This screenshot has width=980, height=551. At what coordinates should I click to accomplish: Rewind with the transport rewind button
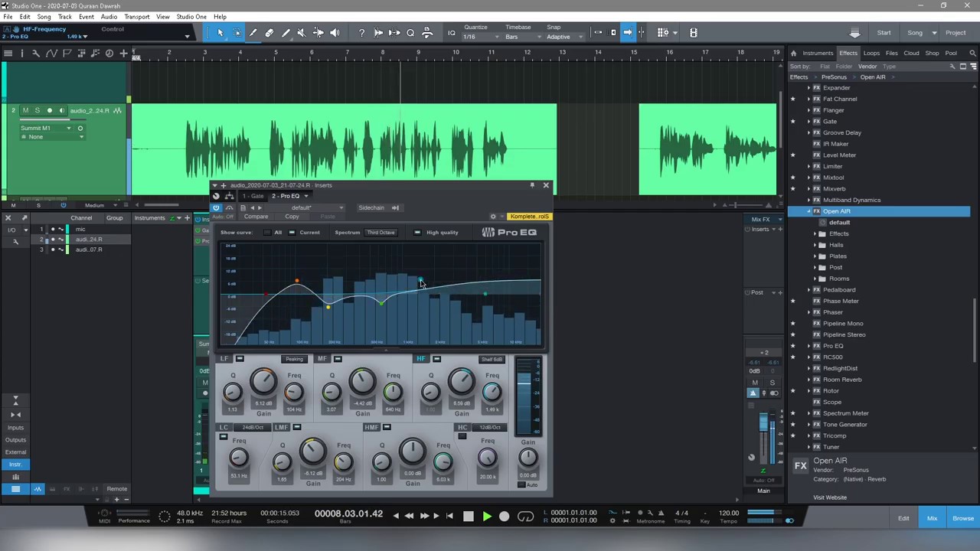(x=409, y=517)
